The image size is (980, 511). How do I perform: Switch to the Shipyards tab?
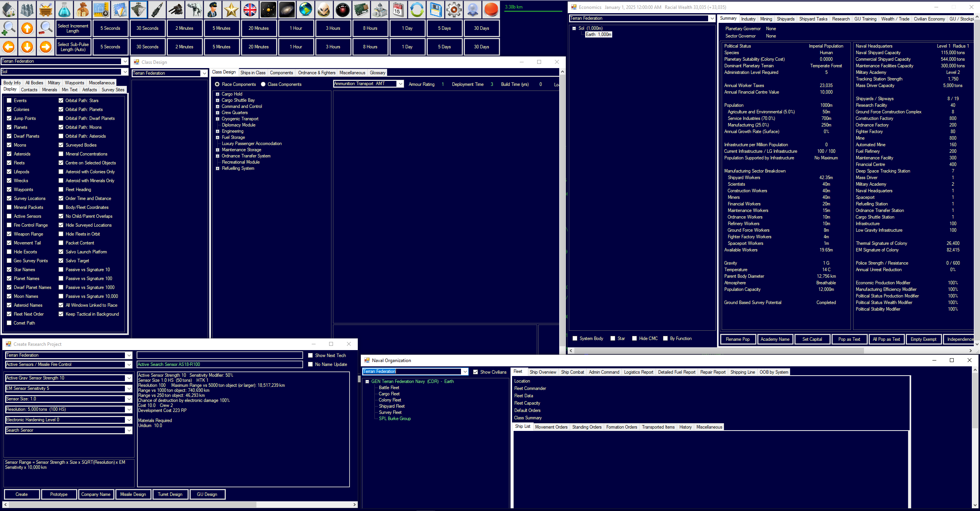click(x=785, y=19)
